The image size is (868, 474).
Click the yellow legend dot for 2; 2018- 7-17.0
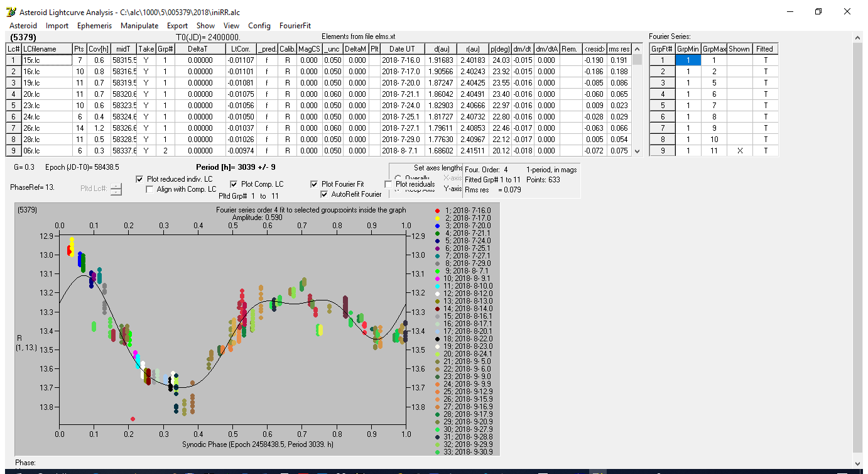(x=437, y=218)
